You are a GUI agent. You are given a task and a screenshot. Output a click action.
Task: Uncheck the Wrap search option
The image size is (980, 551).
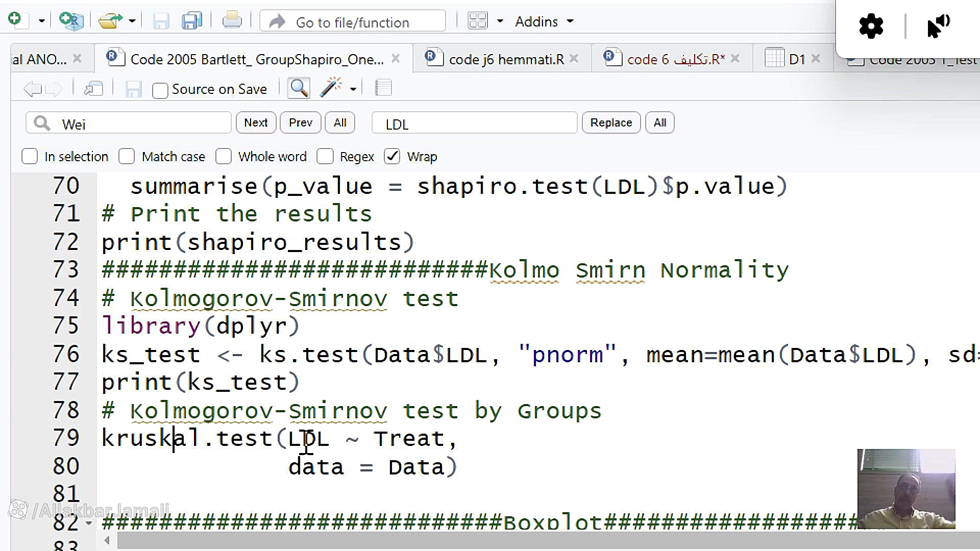[x=392, y=157]
